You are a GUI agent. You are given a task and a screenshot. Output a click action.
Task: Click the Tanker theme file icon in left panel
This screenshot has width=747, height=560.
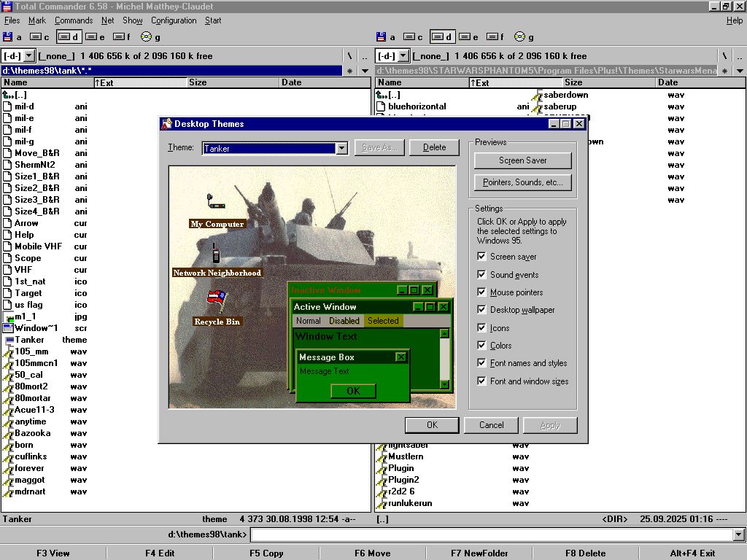coord(8,340)
